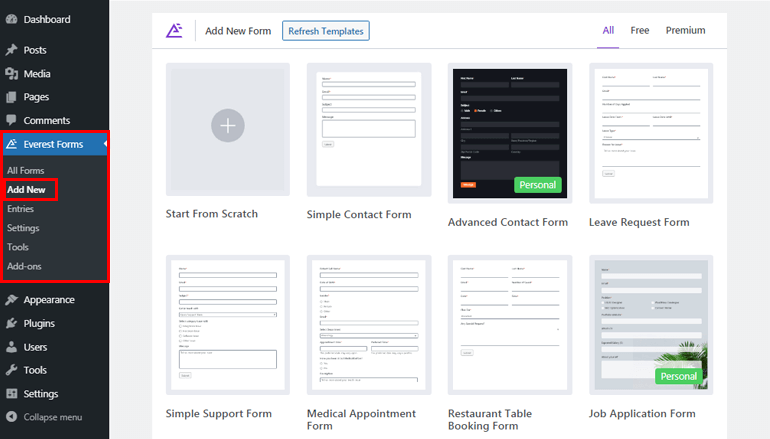Click the Plugins plug icon
This screenshot has height=439, width=770.
pos(11,323)
